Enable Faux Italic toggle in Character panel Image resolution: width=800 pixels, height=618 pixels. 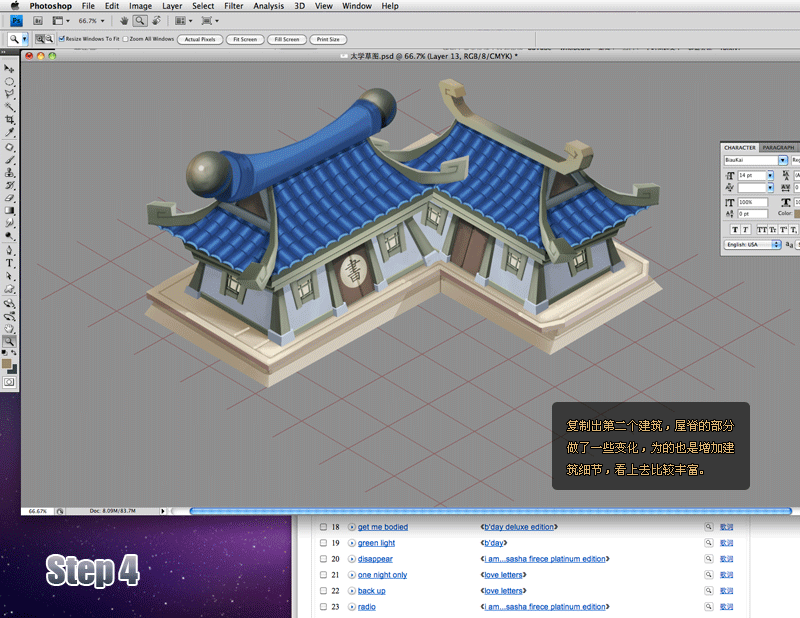pyautogui.click(x=745, y=230)
